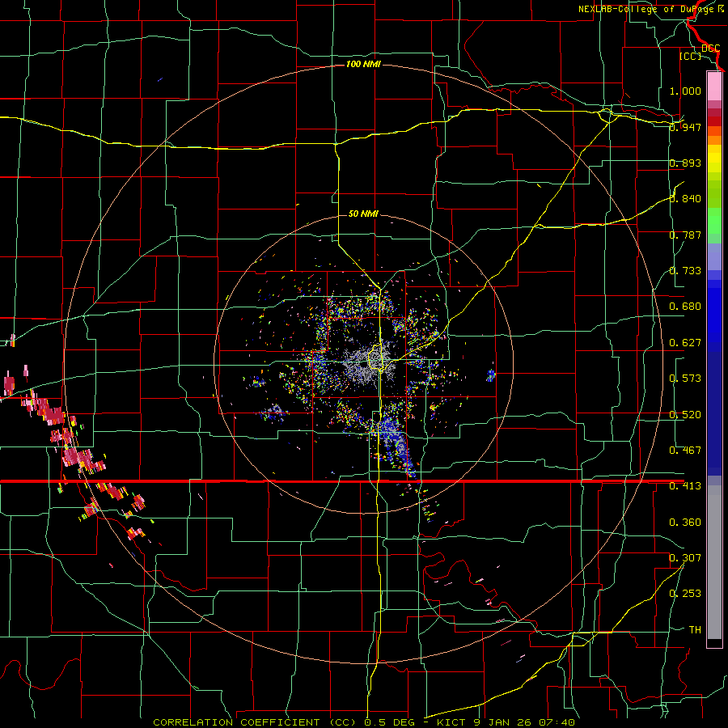
Task: Click the DCC label above the color scale
Action: point(711,49)
